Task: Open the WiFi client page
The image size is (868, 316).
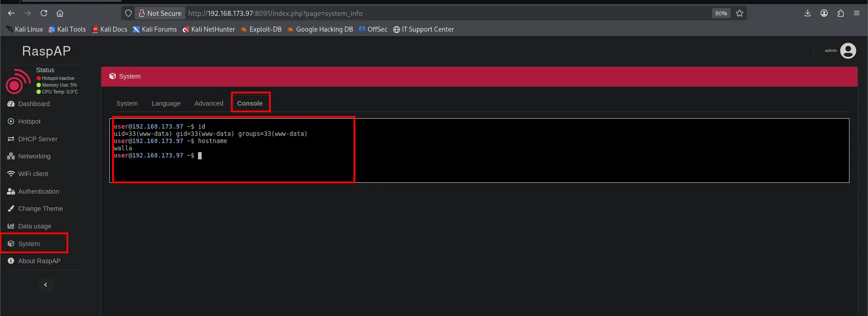Action: click(x=28, y=174)
